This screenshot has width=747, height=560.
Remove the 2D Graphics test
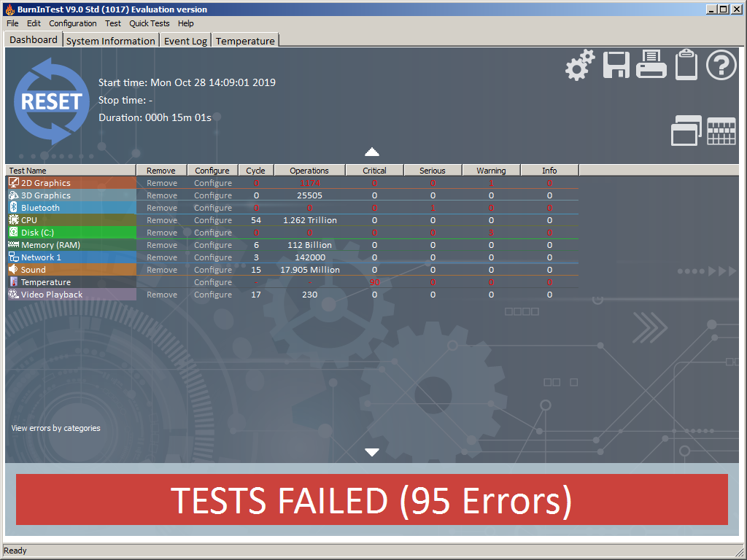[x=162, y=183]
